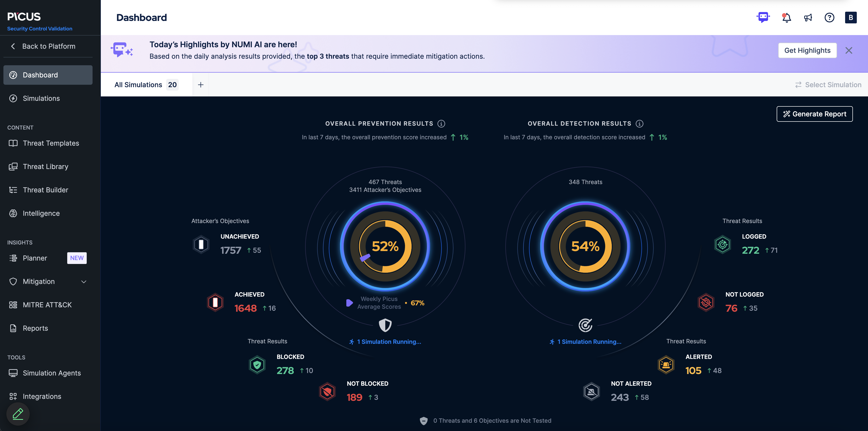This screenshot has width=868, height=431.
Task: Dismiss the NUMI AI highlights banner
Action: (x=849, y=51)
